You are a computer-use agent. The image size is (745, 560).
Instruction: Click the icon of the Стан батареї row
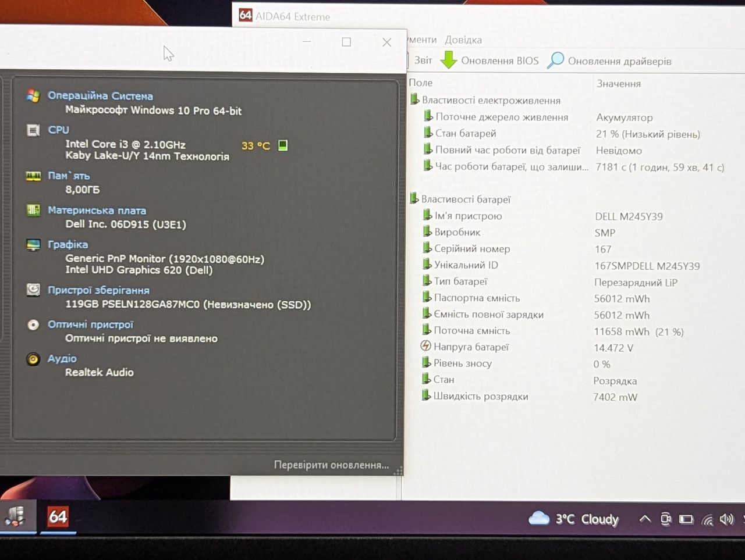tap(428, 133)
